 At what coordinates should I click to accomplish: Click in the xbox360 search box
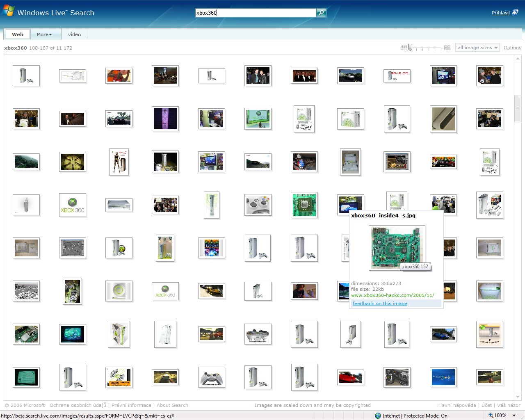click(256, 13)
